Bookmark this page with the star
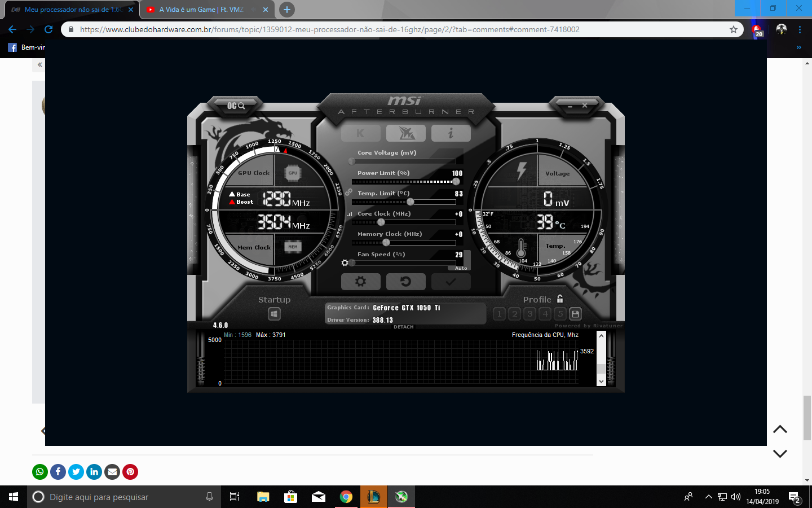 (x=734, y=29)
